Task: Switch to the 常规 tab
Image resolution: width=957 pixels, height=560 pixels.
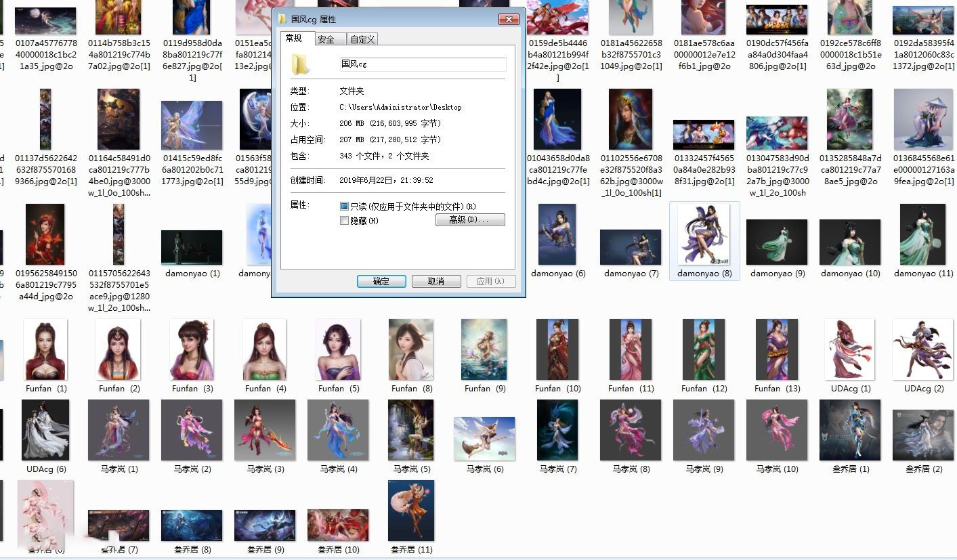Action: click(x=294, y=39)
